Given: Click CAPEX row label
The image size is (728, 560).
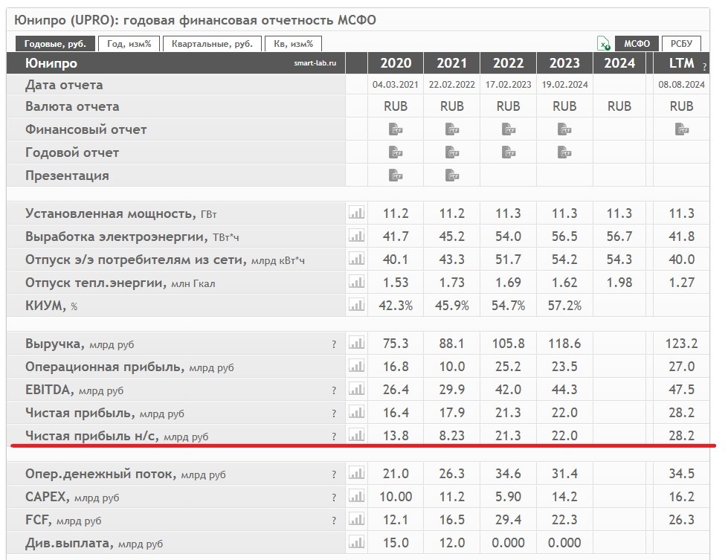Looking at the screenshot, I should [48, 497].
